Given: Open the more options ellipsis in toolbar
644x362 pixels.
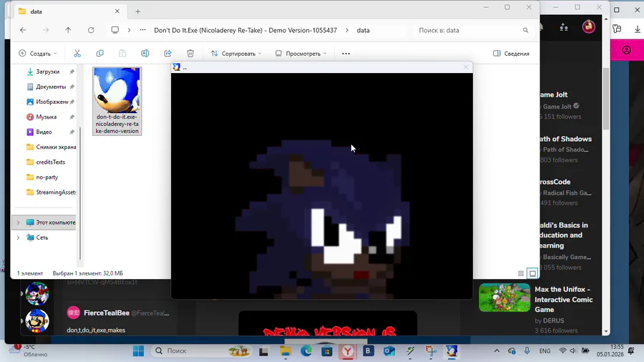Looking at the screenshot, I should (346, 54).
